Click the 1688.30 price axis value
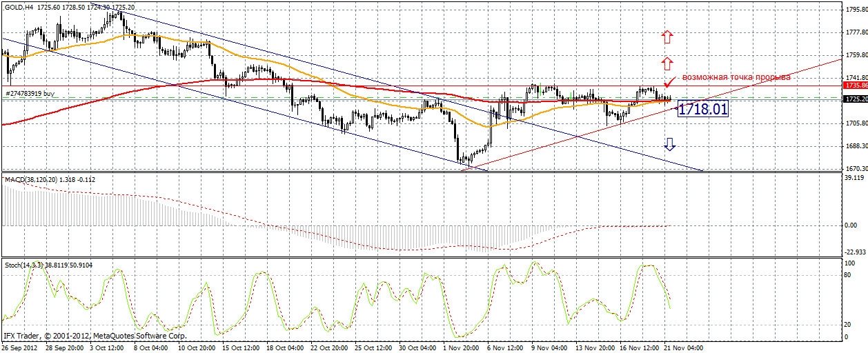This screenshot has height=353, width=868. 856,146
